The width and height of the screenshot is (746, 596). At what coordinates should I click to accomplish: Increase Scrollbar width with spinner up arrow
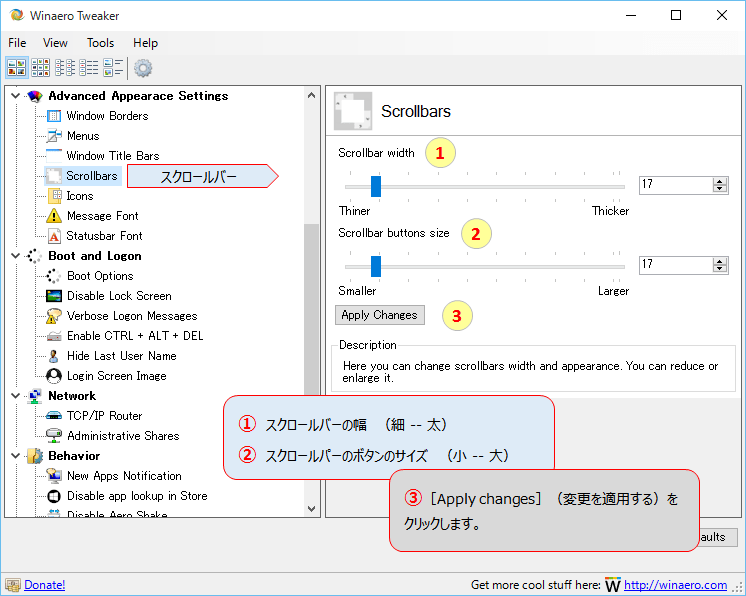pyautogui.click(x=720, y=181)
